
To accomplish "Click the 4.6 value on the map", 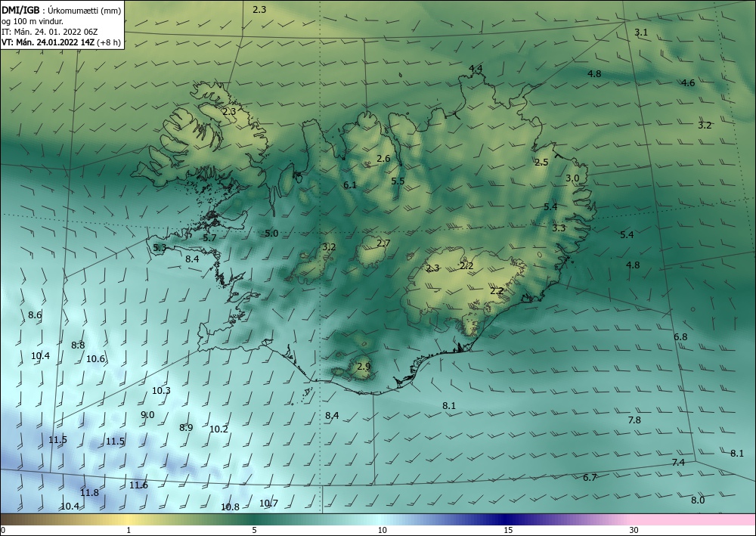I will 688,83.
